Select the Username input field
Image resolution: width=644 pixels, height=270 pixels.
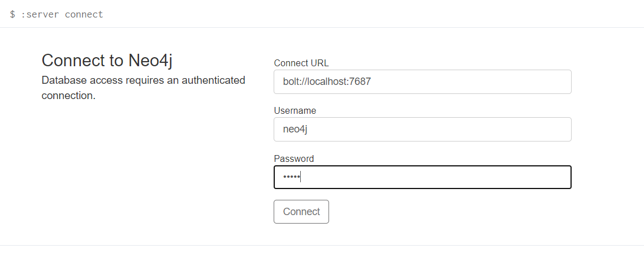click(x=422, y=130)
